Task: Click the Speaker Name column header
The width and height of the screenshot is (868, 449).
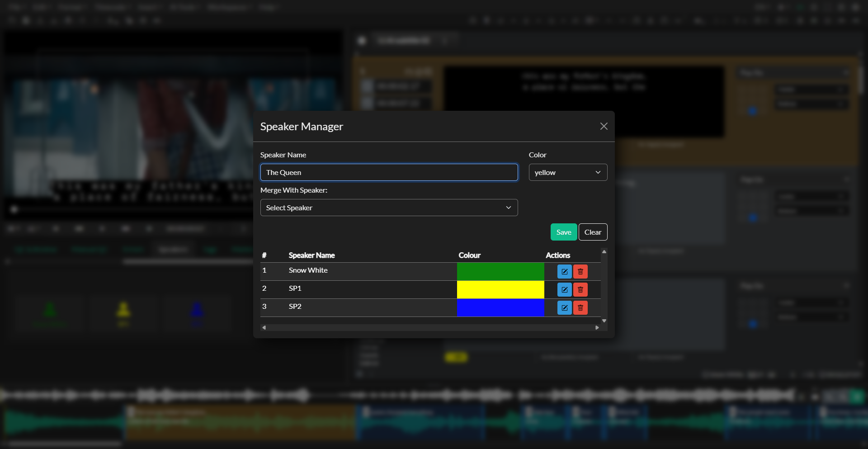Action: [311, 255]
